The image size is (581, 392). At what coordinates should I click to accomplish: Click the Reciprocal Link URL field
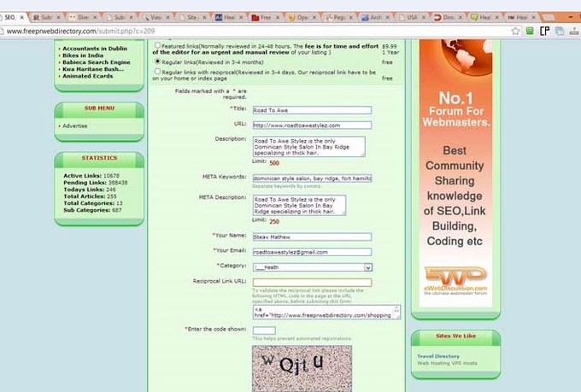(x=312, y=281)
